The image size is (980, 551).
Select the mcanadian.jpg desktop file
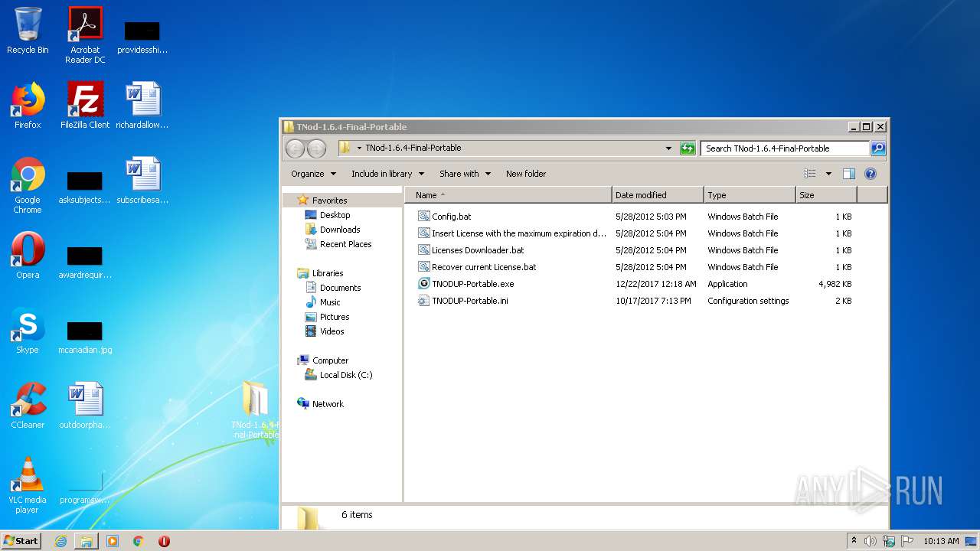(85, 336)
